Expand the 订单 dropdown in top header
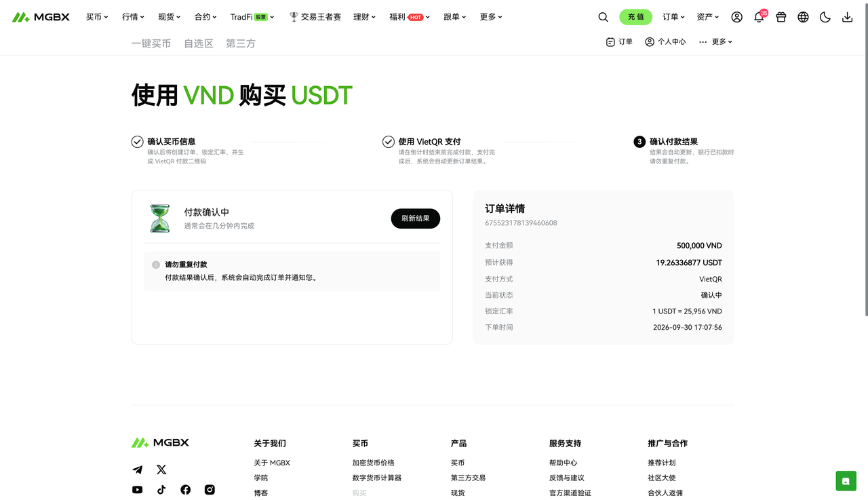 coord(674,17)
